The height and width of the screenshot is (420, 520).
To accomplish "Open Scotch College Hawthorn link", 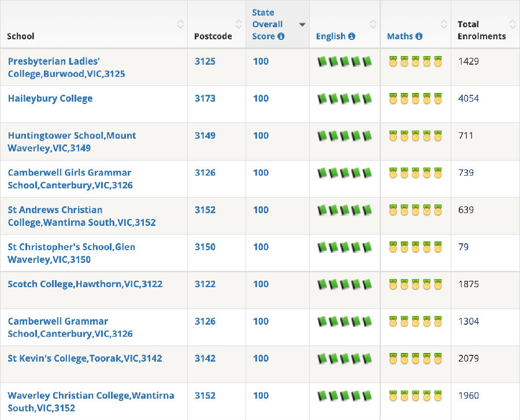I will (85, 284).
